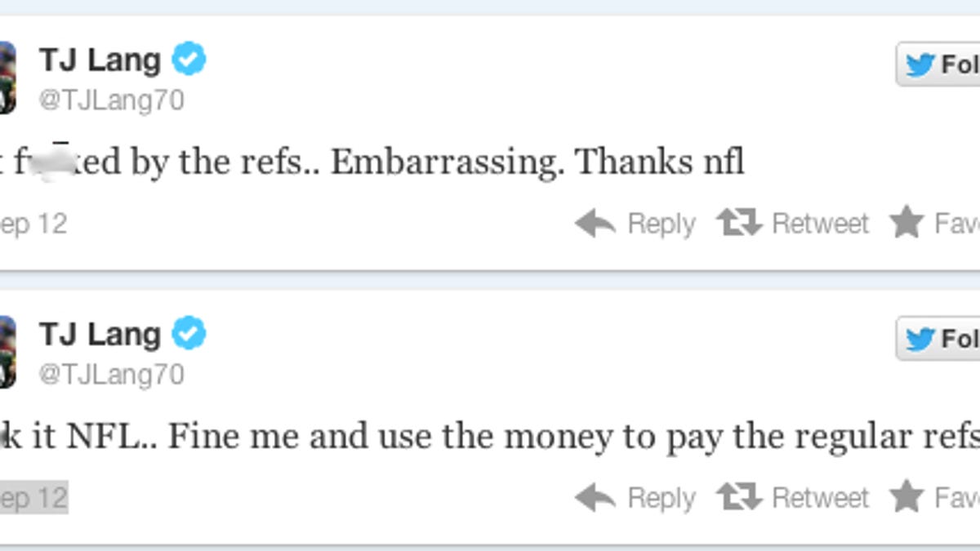Click the reply arrow icon on the "Embarrassing" tweet
Viewport: 980px width, 551px height.
595,223
